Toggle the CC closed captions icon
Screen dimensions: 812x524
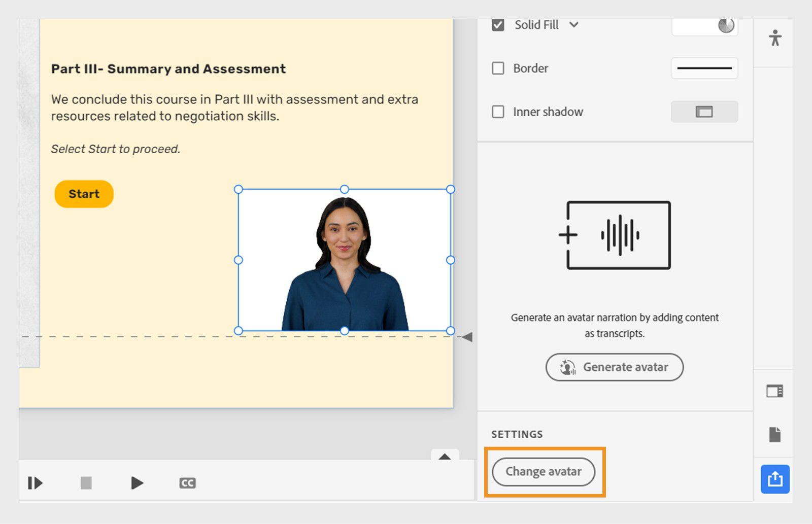tap(187, 483)
